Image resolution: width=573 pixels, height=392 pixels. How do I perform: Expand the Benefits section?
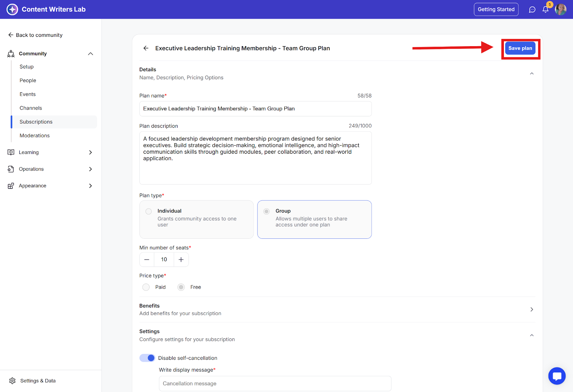(x=531, y=309)
